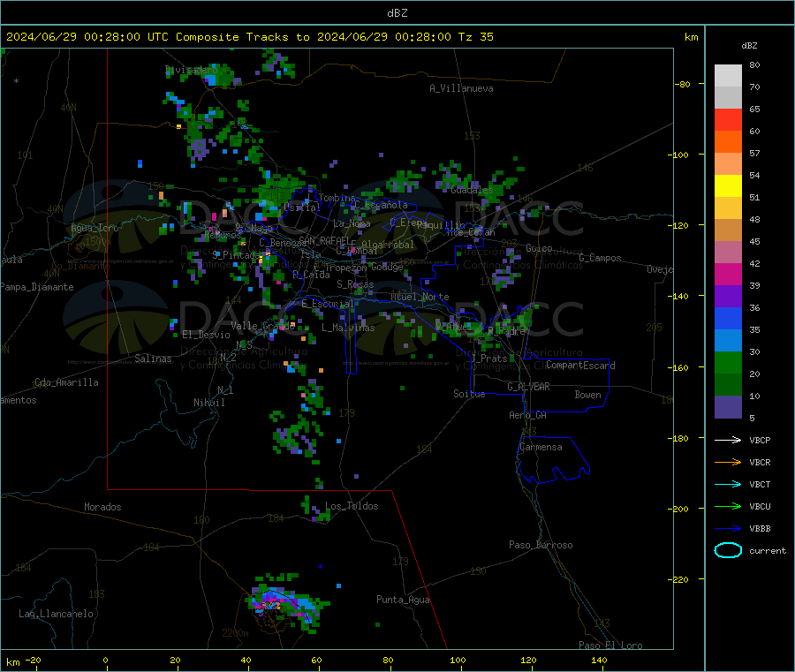Select the red swatch in dBZ legend

pyautogui.click(x=728, y=119)
